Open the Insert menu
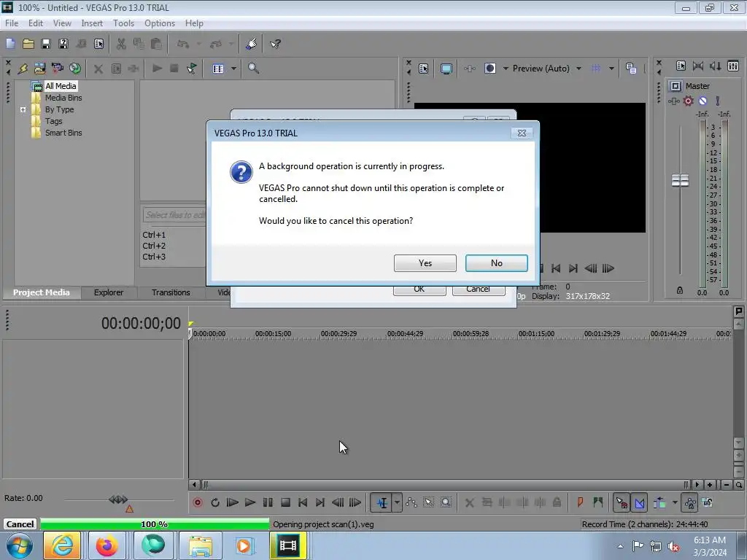The width and height of the screenshot is (747, 560). pos(92,23)
